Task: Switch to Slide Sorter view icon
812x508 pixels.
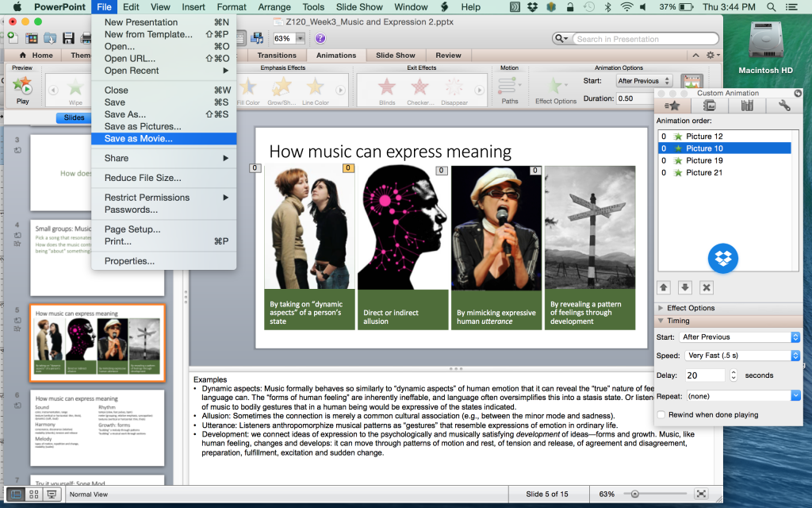Action: pyautogui.click(x=33, y=494)
